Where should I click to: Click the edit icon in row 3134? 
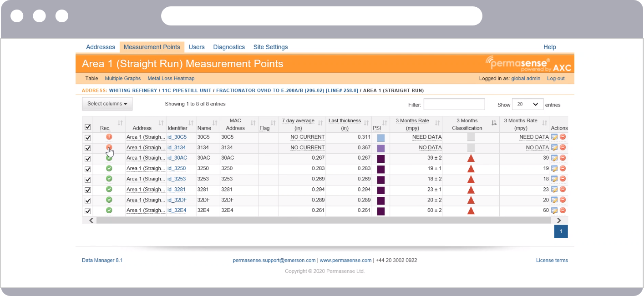[x=554, y=147]
